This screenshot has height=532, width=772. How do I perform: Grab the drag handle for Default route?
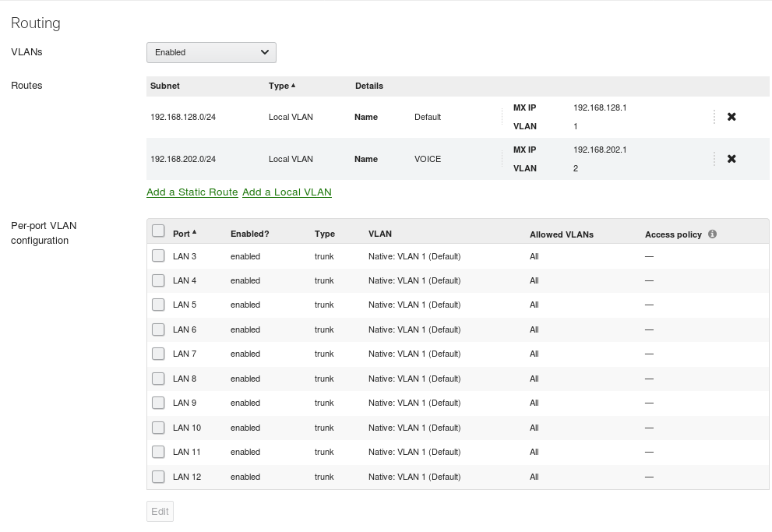714,117
